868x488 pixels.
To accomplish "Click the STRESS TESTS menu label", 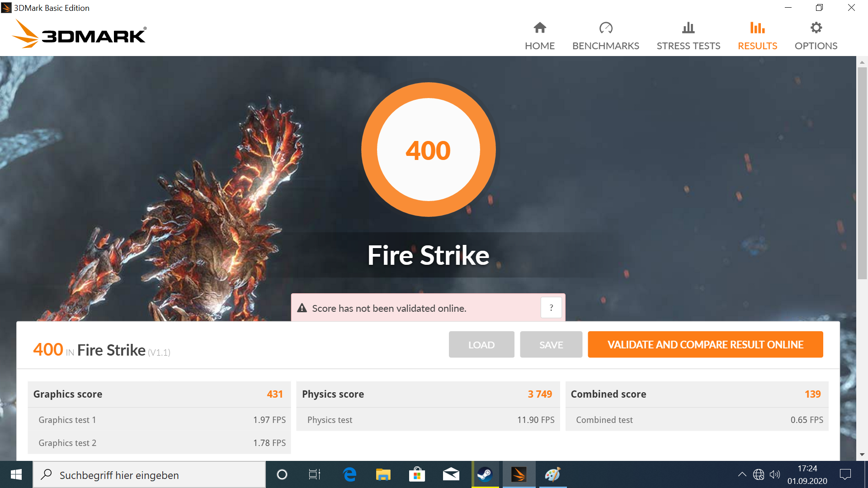I will pos(688,46).
